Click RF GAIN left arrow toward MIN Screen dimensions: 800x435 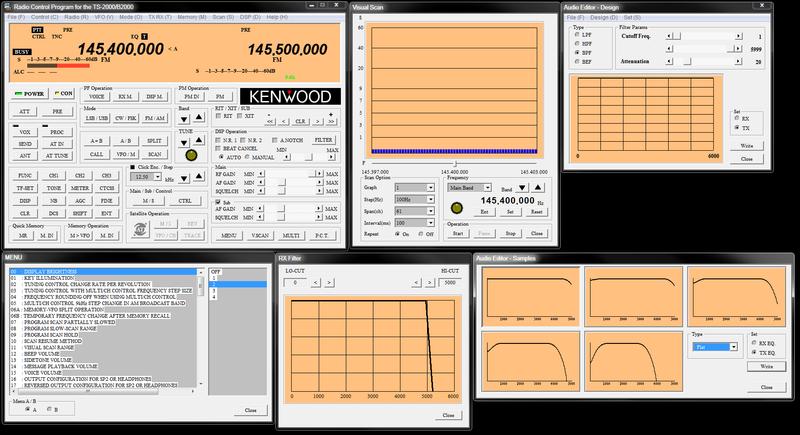click(261, 174)
